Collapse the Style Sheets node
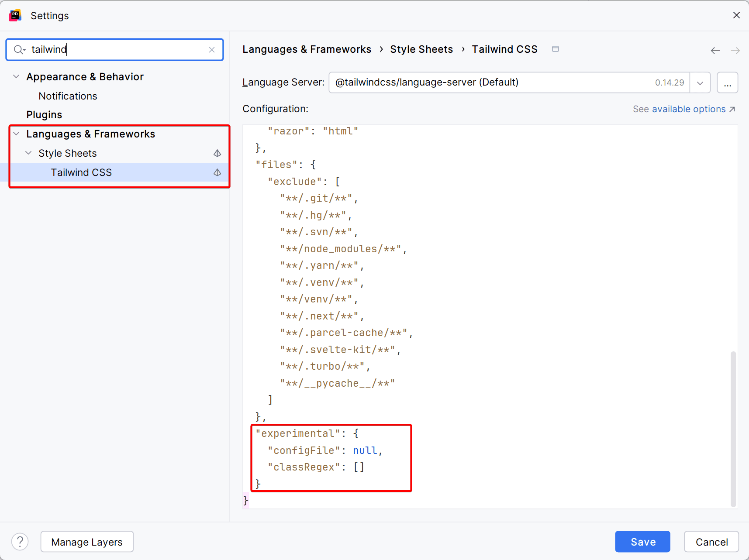The image size is (749, 560). [28, 153]
